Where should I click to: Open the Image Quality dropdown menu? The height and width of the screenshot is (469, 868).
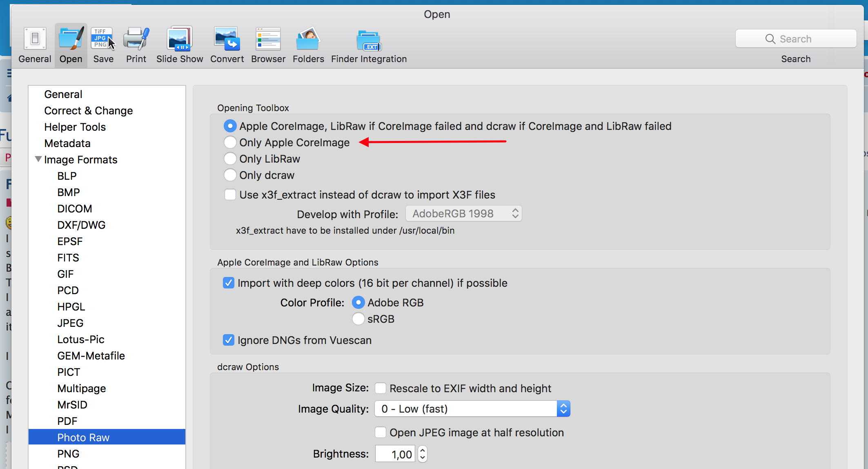472,409
